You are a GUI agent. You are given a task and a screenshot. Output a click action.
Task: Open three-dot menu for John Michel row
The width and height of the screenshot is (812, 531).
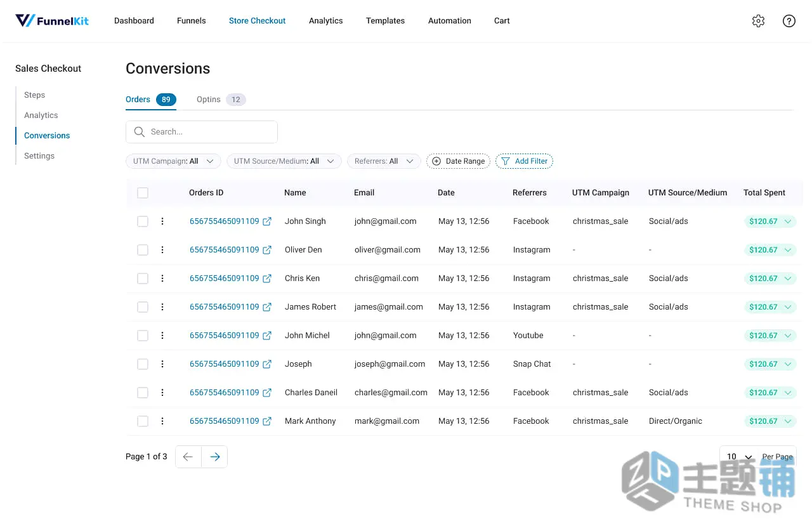click(x=162, y=336)
